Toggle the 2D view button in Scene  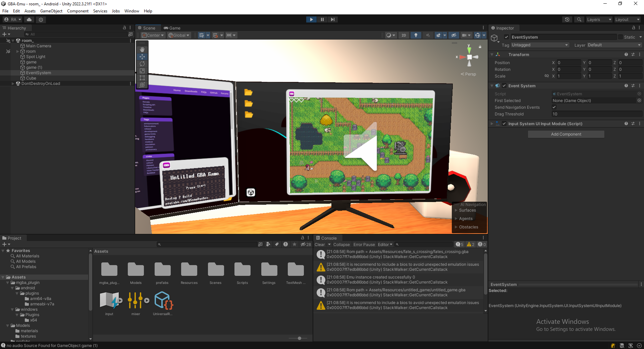tap(404, 35)
